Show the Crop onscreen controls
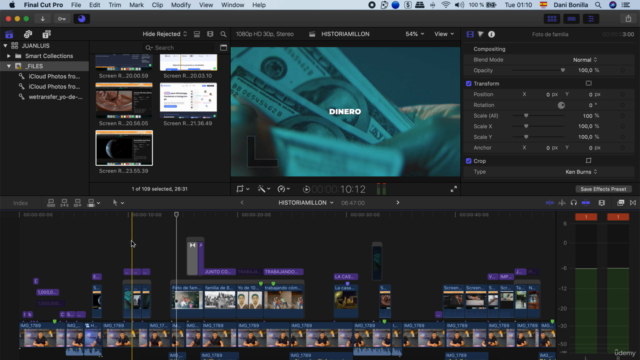 (x=589, y=161)
